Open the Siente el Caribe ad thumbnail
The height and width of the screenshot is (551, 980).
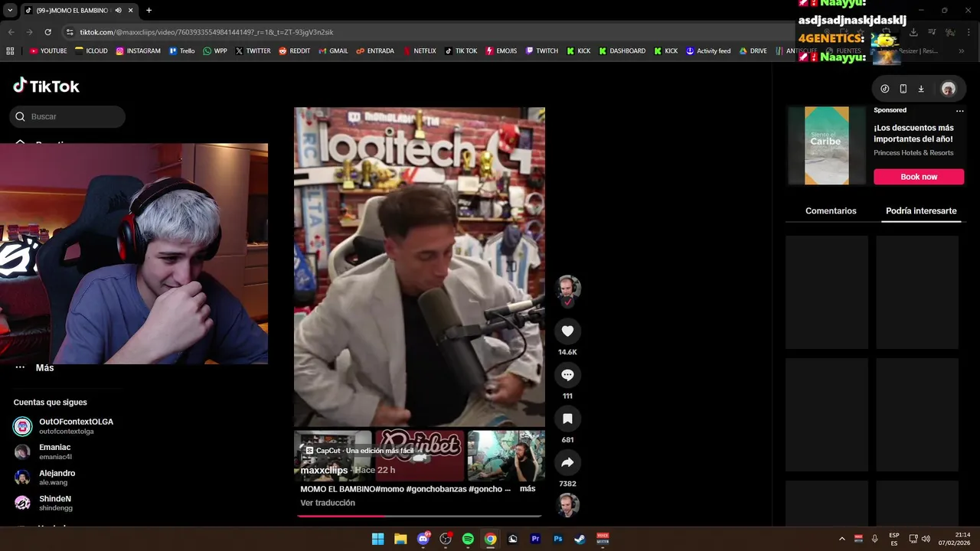tap(826, 145)
